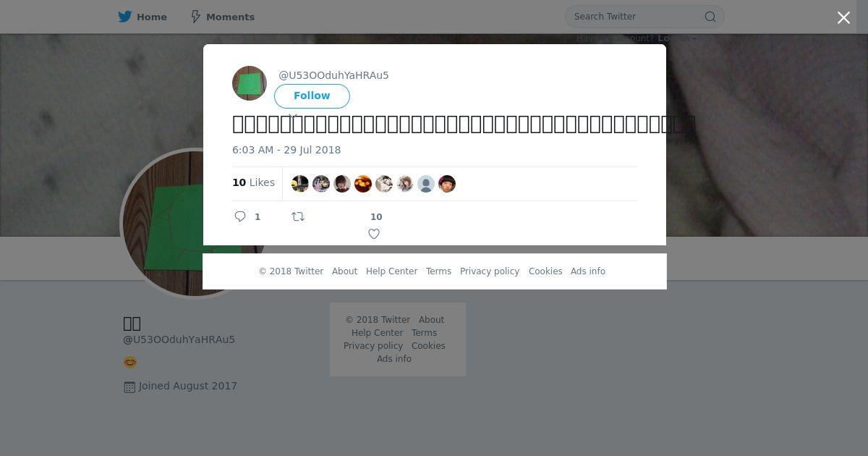
Task: Close the tweet overlay with X
Action: (843, 17)
